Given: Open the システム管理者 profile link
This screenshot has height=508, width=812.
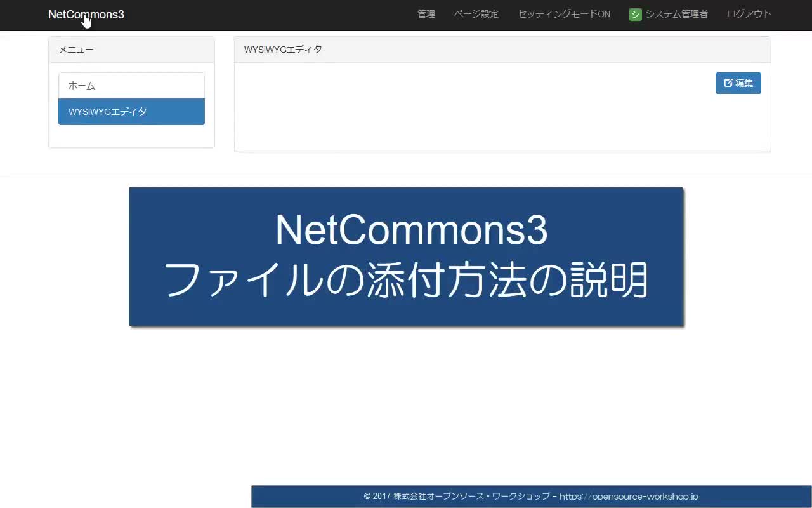Looking at the screenshot, I should point(676,14).
